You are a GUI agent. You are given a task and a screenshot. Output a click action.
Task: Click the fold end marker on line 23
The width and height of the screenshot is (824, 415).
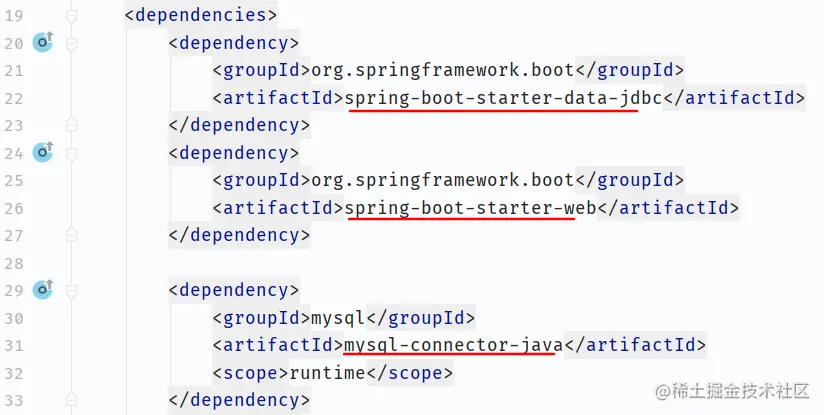point(71,125)
